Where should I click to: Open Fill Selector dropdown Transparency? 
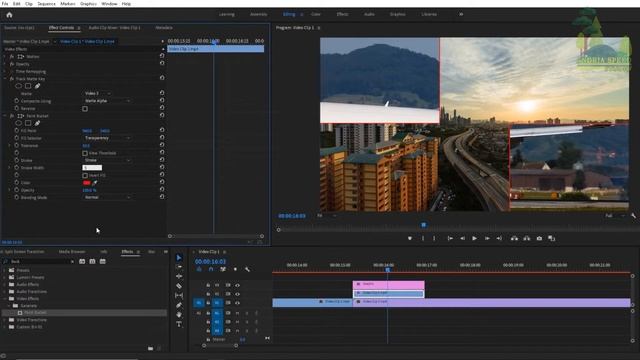(107, 138)
